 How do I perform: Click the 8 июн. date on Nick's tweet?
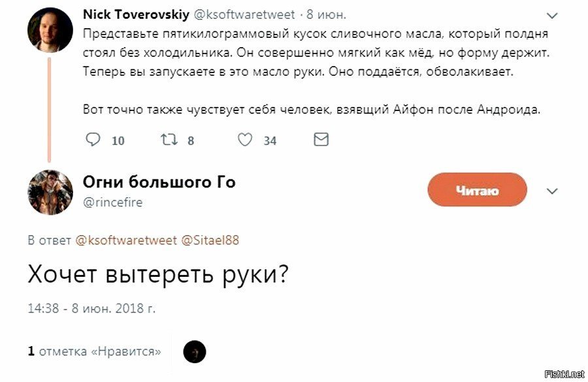(x=328, y=14)
